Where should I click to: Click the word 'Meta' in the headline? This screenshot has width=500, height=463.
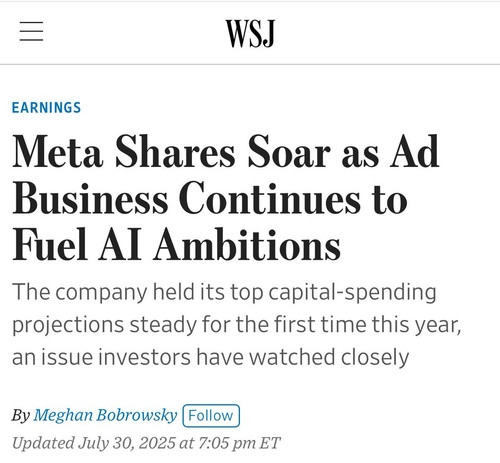pos(57,152)
